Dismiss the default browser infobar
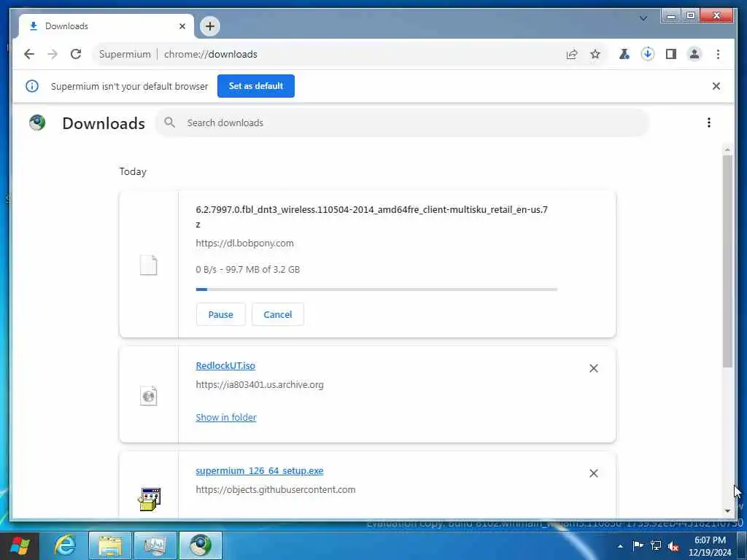This screenshot has width=747, height=560. coord(716,86)
